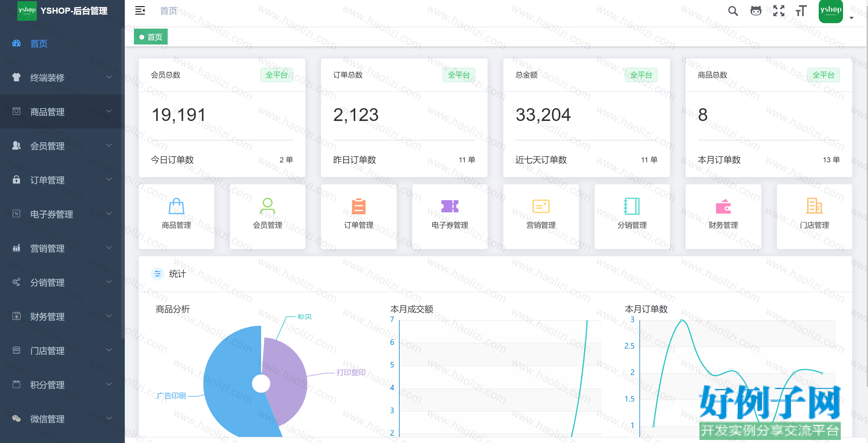Viewport: 868px width, 443px height.
Task: Click the sidebar 分销管理 share icon
Action: click(x=16, y=282)
